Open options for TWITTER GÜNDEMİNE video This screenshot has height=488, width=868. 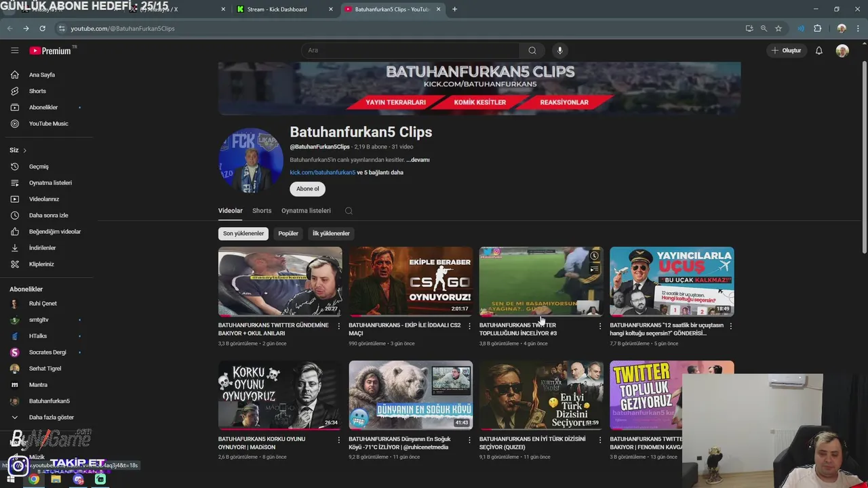[x=338, y=326]
